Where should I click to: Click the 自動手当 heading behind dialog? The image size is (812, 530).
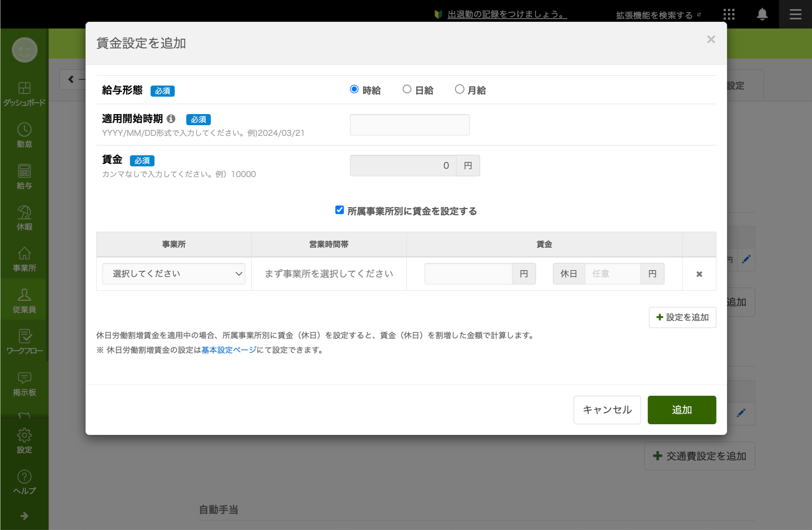pyautogui.click(x=218, y=510)
